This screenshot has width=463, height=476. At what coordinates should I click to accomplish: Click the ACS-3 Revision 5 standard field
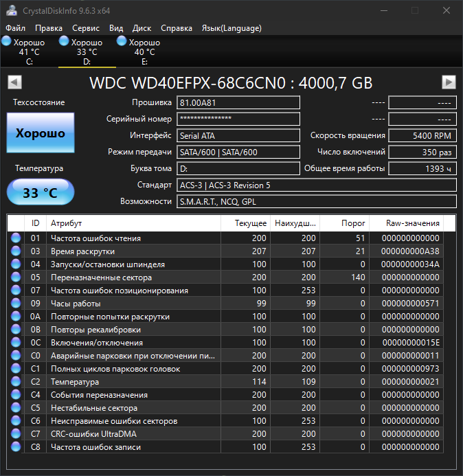tap(317, 185)
